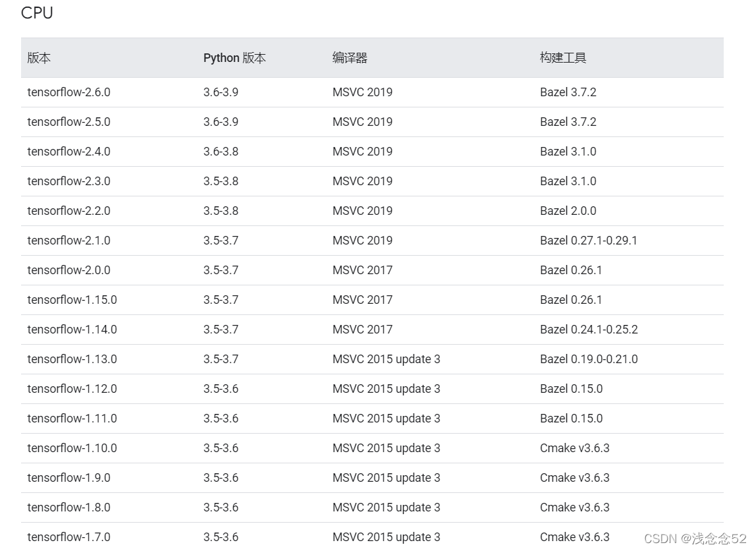This screenshot has width=756, height=551.
Task: Select the tensorflow-2.3.0 cell
Action: [69, 181]
